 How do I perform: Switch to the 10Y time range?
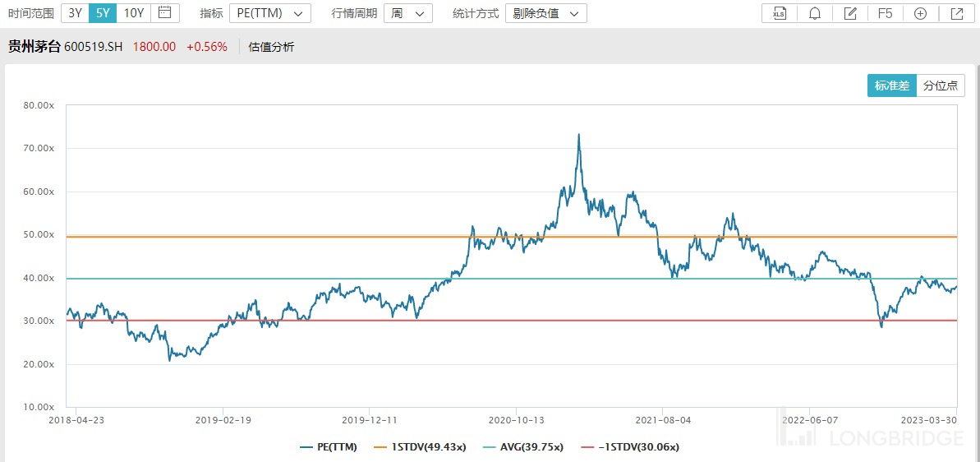click(x=133, y=12)
